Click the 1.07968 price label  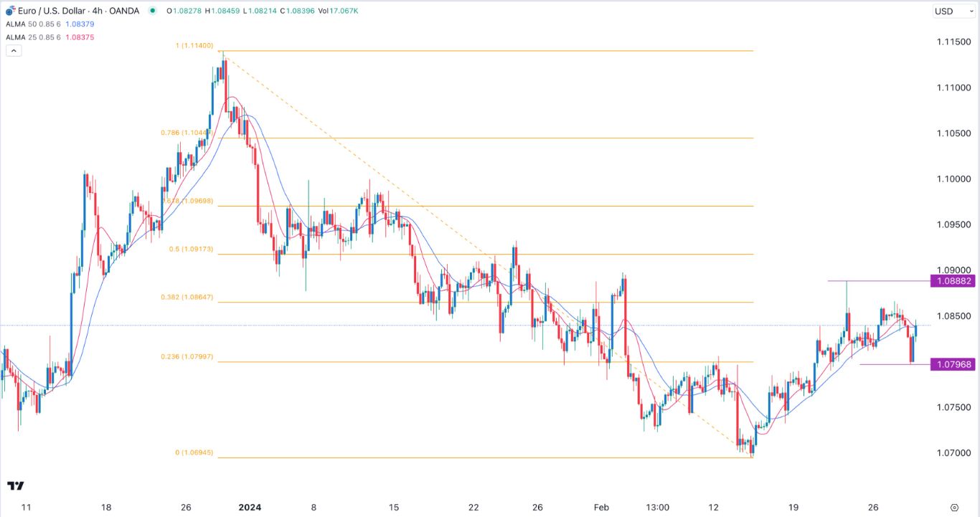953,365
